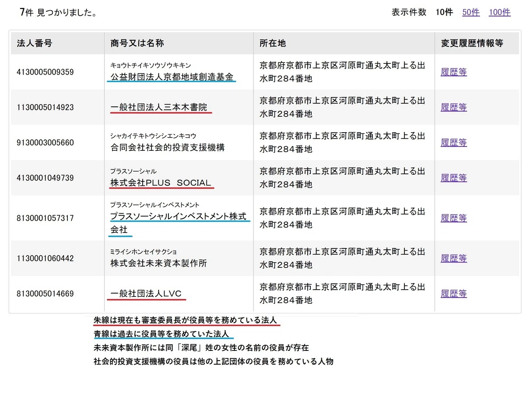This screenshot has width=532, height=393.
Task: Click the red-line legend note 朱線は現在も審査委員長
Action: pos(186,320)
